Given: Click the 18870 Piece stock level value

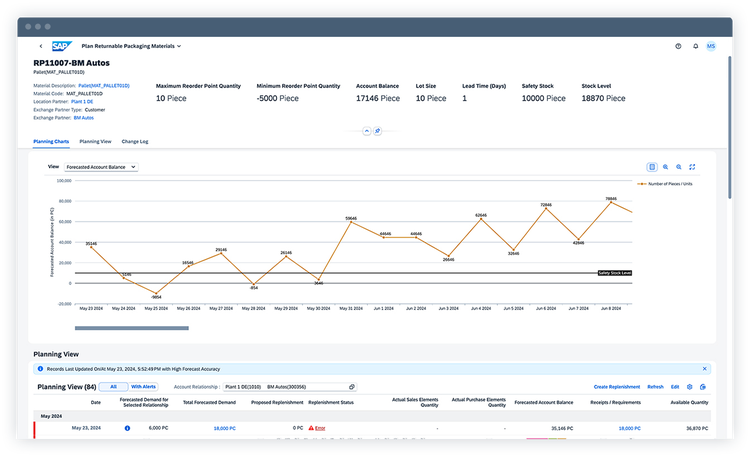Looking at the screenshot, I should click(x=603, y=98).
